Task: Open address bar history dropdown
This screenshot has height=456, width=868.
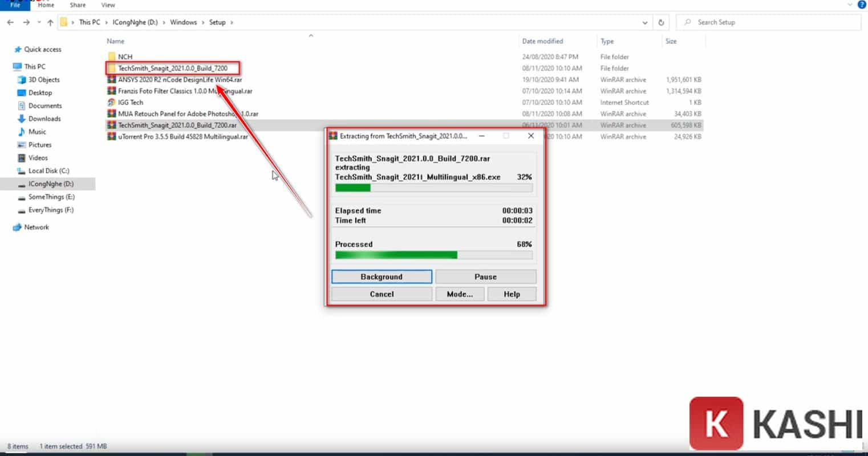Action: [x=645, y=22]
